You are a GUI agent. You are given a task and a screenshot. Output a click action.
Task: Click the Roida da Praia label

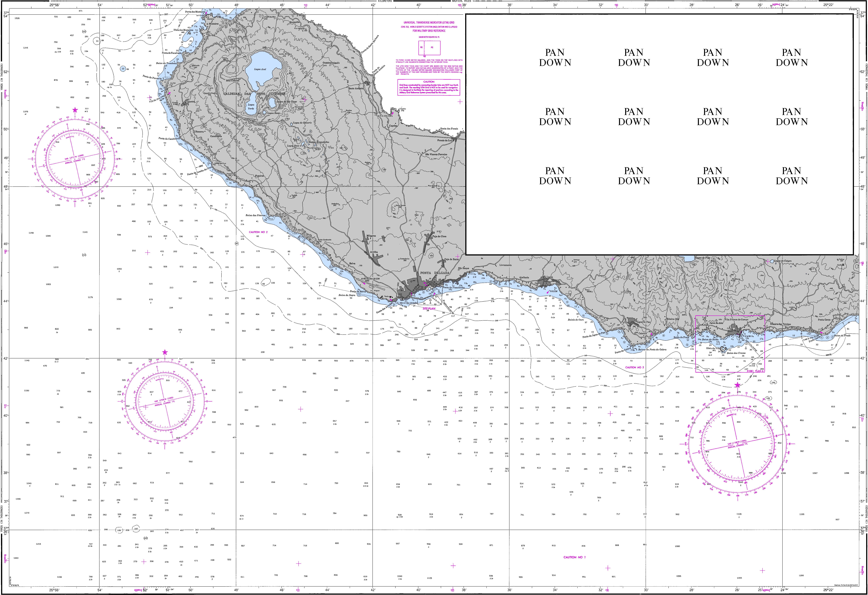coord(681,337)
